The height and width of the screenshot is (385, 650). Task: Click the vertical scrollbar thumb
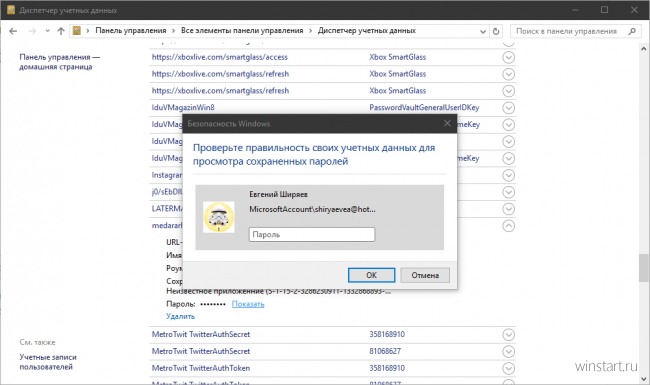pos(644,268)
